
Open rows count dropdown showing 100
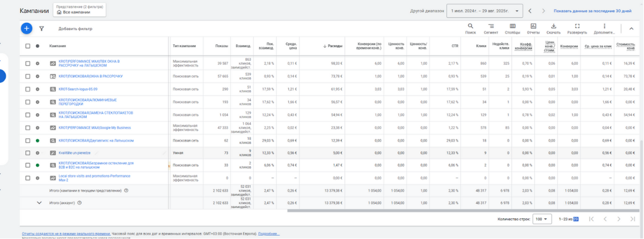pos(541,219)
